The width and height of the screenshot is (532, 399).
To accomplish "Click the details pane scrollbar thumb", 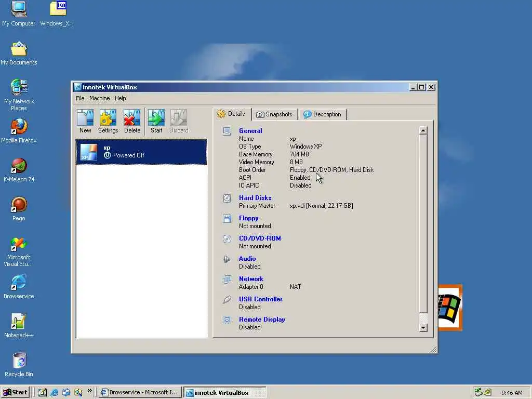I will click(x=423, y=224).
